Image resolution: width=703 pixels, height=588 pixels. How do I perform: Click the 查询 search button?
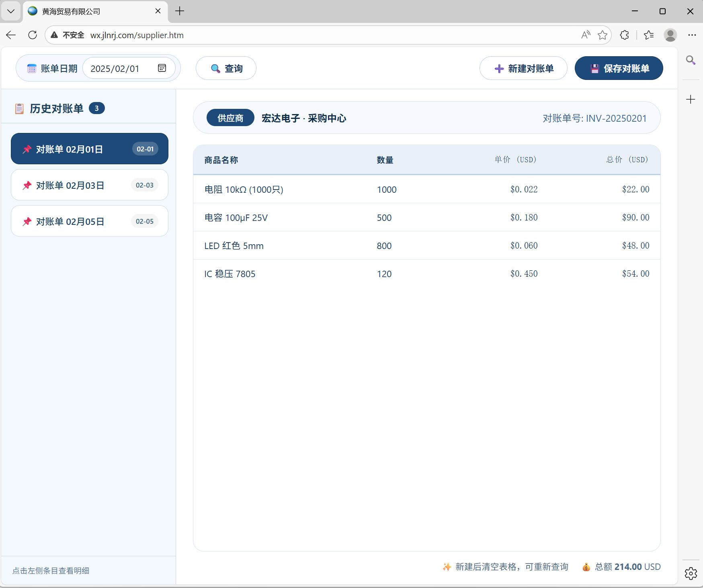point(226,68)
